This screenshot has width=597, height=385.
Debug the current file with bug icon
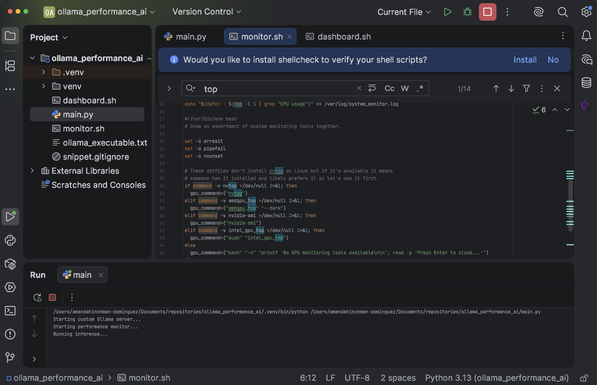467,12
